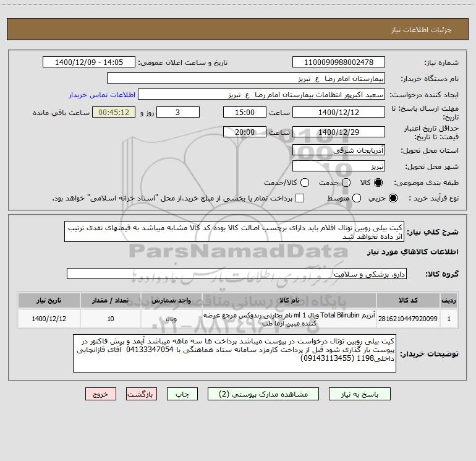Click the price validity date 1400/12/29 field
This screenshot has width=476, height=461.
(339, 132)
